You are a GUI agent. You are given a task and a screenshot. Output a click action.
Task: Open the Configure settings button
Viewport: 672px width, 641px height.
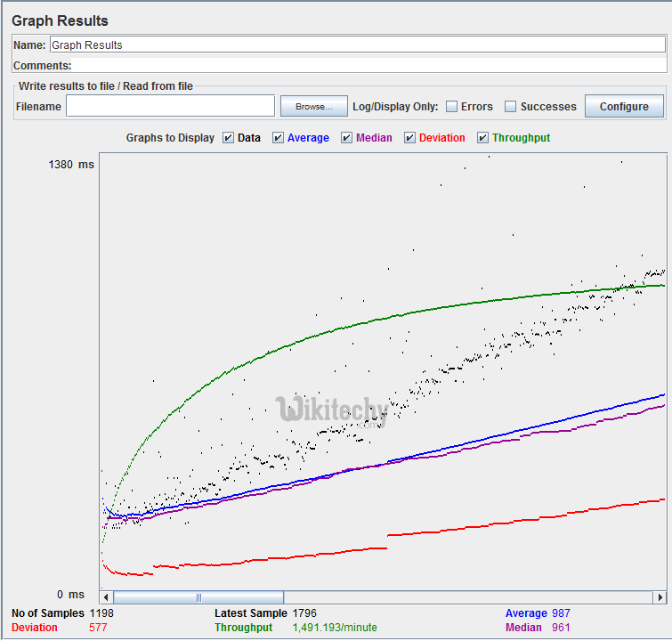click(624, 106)
